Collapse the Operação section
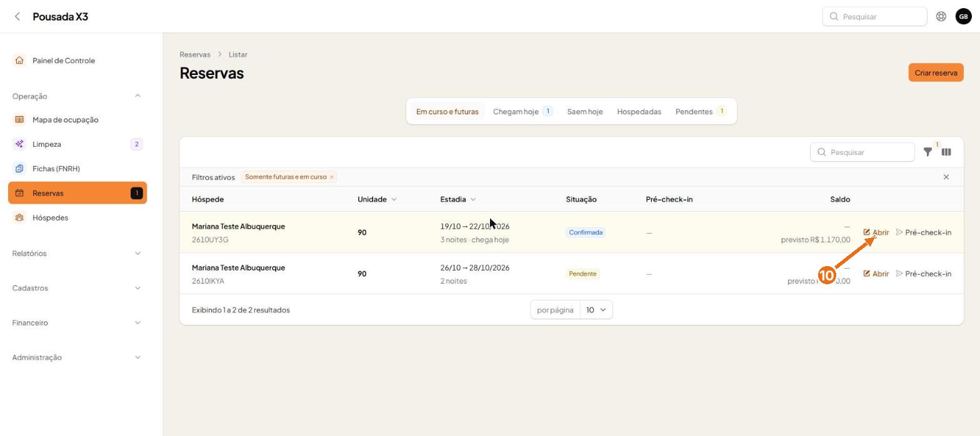 click(137, 96)
